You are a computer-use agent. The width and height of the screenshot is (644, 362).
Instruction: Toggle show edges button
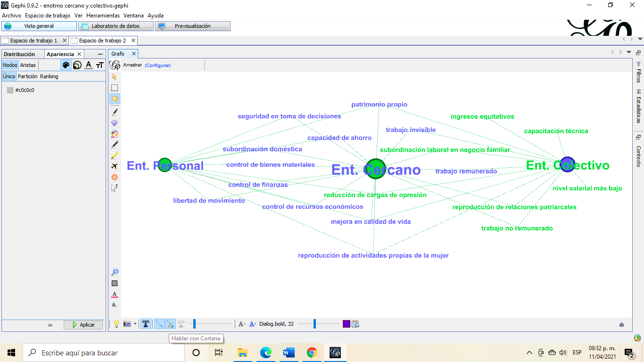tap(159, 324)
